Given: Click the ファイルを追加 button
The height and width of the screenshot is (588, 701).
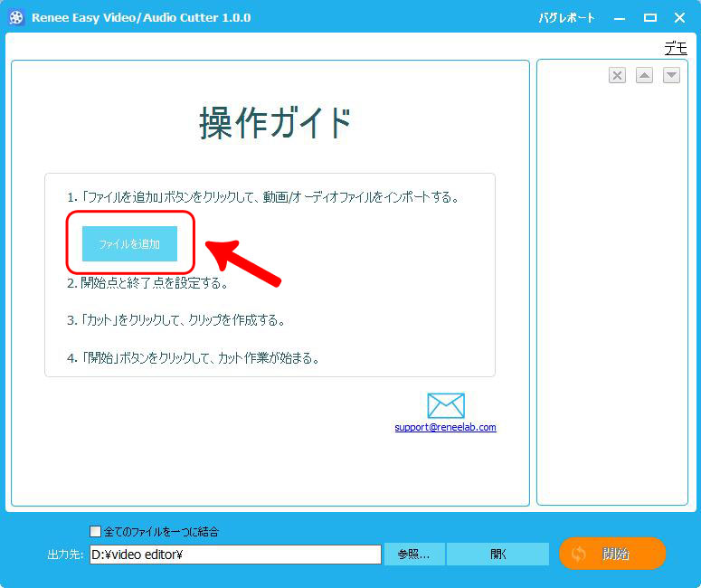Looking at the screenshot, I should 129,243.
